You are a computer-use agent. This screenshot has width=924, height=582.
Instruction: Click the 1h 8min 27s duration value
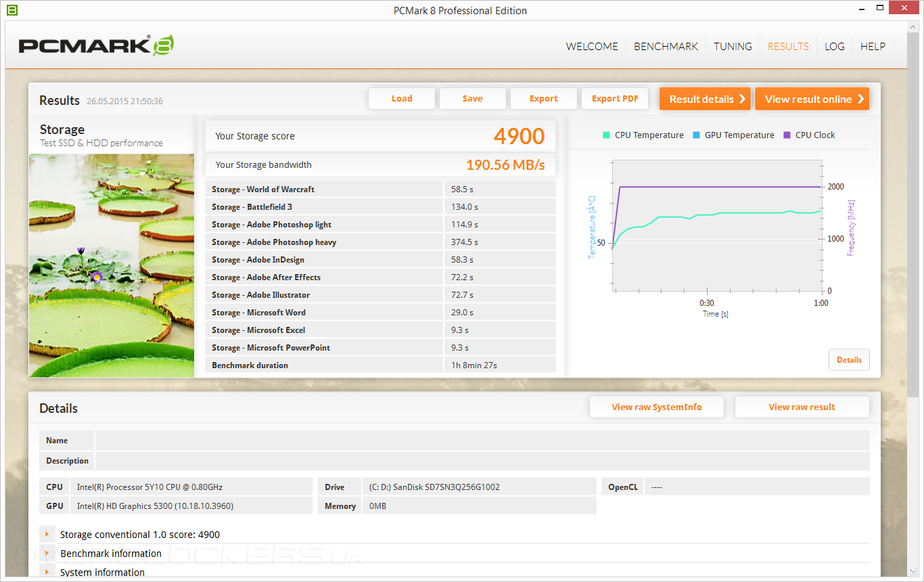[474, 365]
